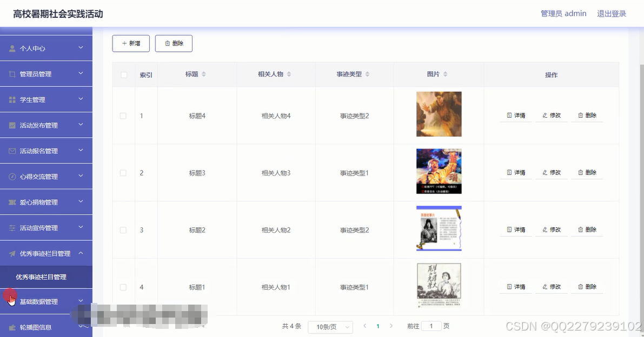Collapse the 优秀事迹栏目管理 menu section
The image size is (644, 337).
pos(46,253)
